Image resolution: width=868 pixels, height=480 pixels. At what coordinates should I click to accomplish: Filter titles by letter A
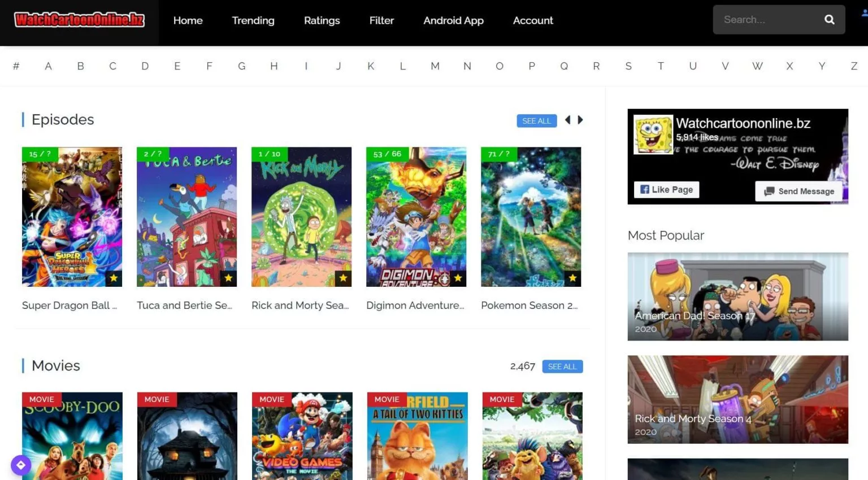click(x=48, y=66)
